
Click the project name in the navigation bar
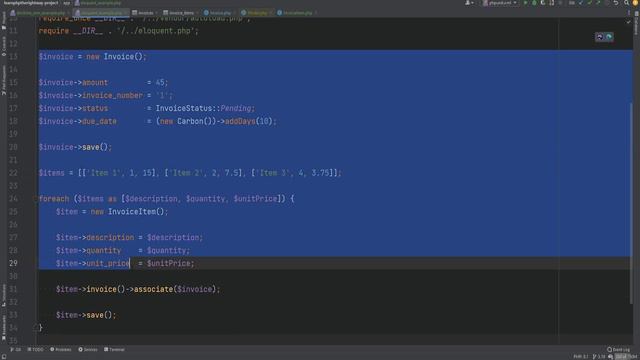coord(31,3)
